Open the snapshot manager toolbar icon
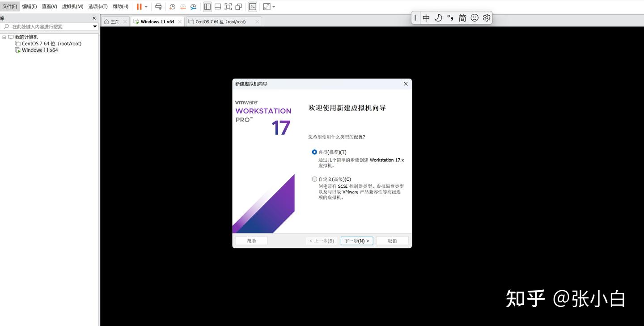Screen dimensions: 644x326 click(193, 7)
